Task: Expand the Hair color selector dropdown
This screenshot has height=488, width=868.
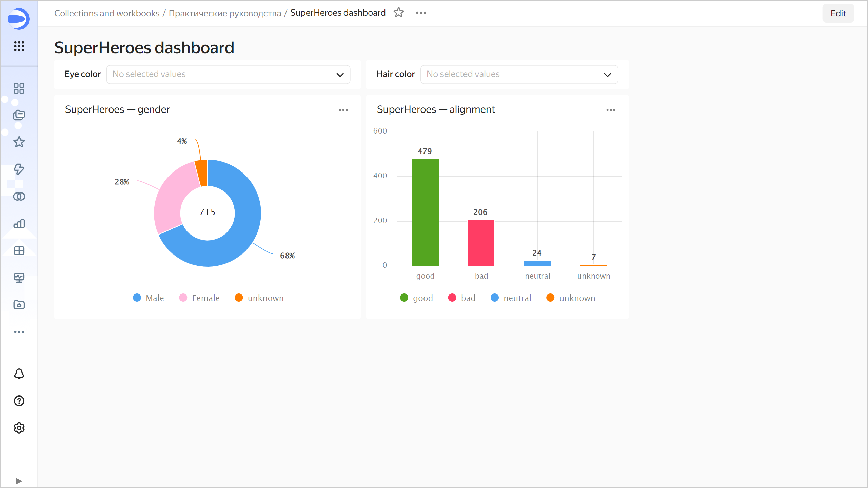Action: coord(519,75)
